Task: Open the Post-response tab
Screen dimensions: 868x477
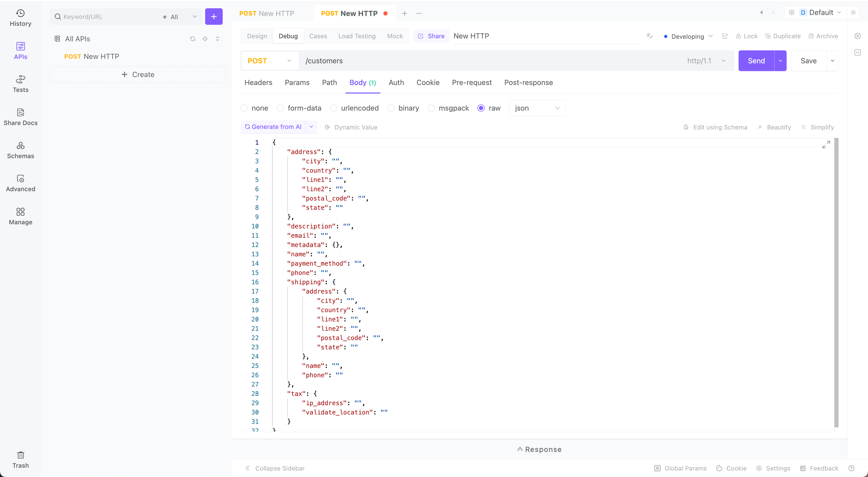Action: click(528, 83)
